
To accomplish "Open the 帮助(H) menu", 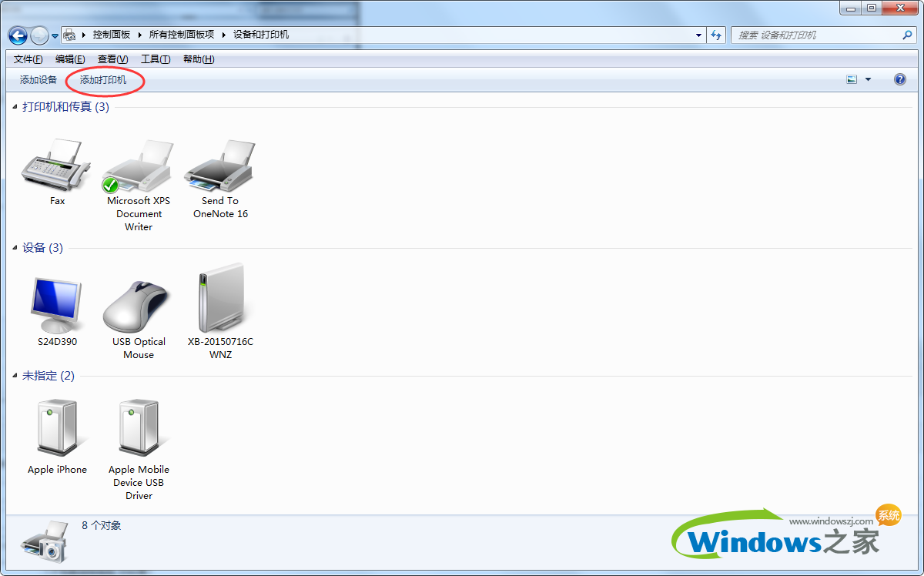I will click(199, 59).
